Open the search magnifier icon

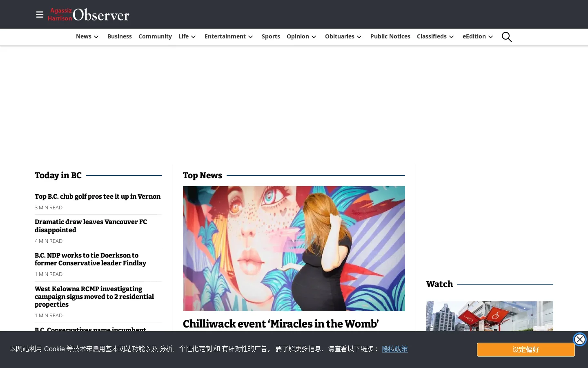[x=507, y=37]
